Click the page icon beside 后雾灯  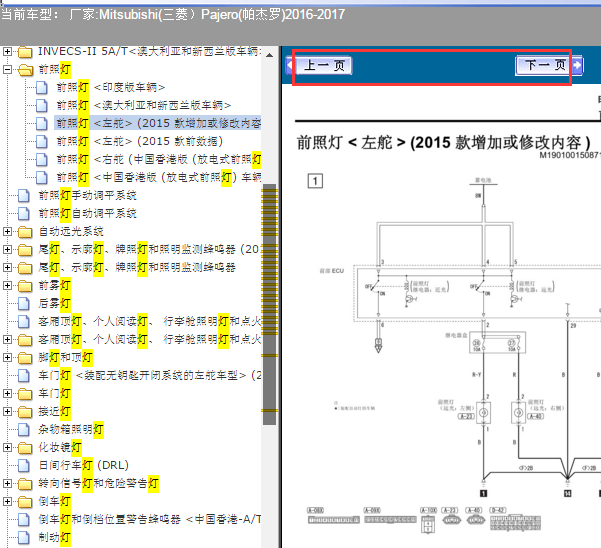(24, 304)
